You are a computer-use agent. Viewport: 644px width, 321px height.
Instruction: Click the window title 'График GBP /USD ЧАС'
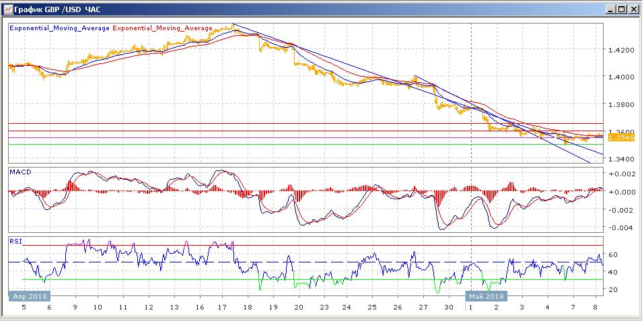click(52, 9)
